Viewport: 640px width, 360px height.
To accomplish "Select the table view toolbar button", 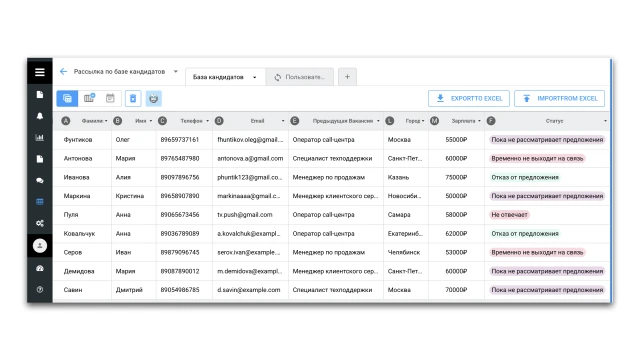I will 67,98.
